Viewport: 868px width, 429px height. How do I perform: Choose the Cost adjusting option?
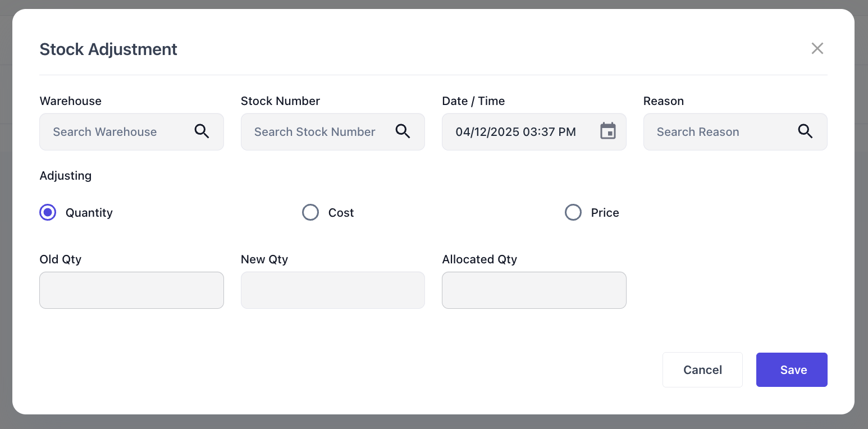310,212
